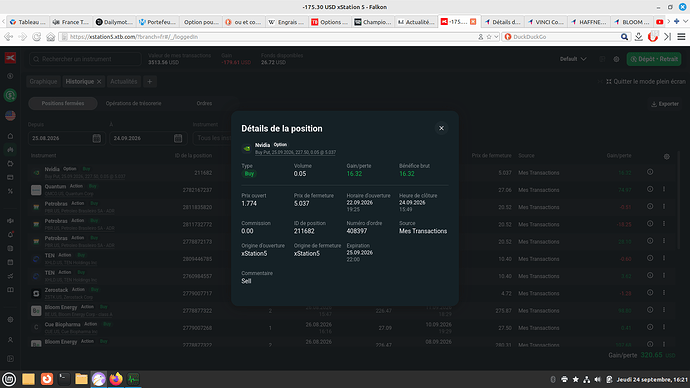Open the user profile icon in sidebar

click(10, 340)
